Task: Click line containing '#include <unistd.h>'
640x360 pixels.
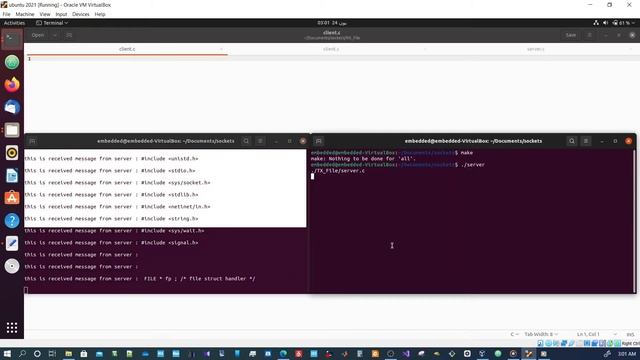Action: coord(111,158)
